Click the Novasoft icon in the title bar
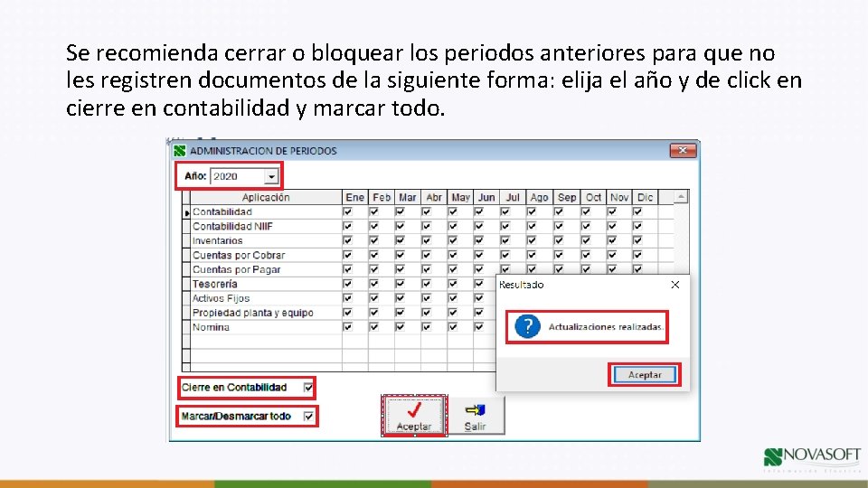The height and width of the screenshot is (488, 868). pos(179,151)
